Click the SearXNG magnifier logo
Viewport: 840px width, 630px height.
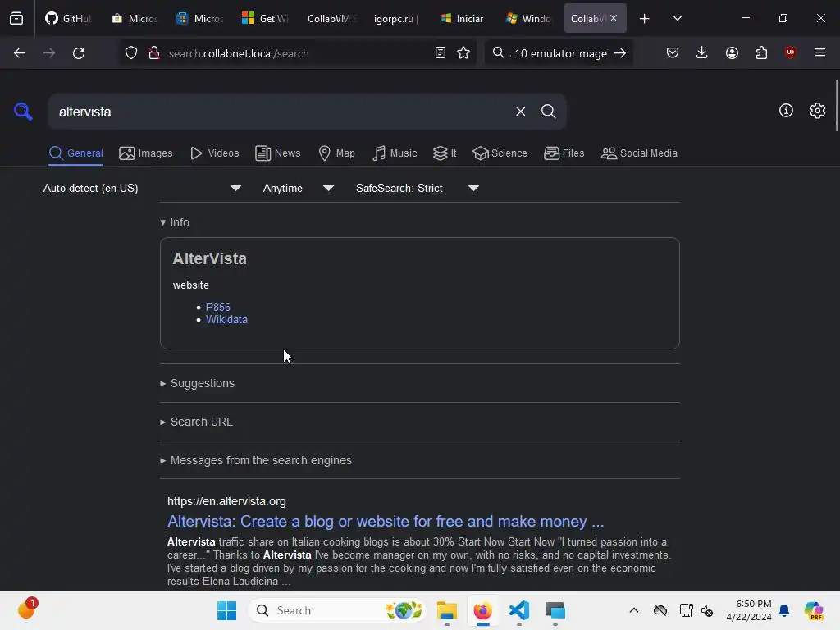tap(23, 112)
